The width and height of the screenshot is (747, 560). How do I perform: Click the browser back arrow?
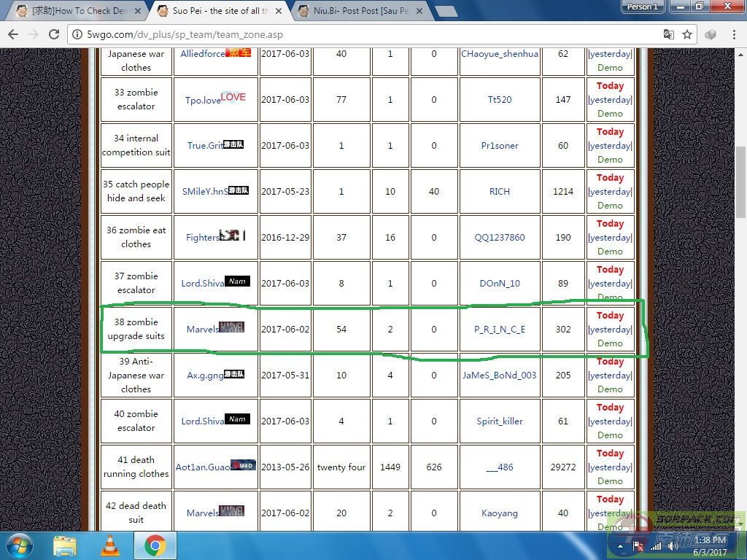point(13,34)
